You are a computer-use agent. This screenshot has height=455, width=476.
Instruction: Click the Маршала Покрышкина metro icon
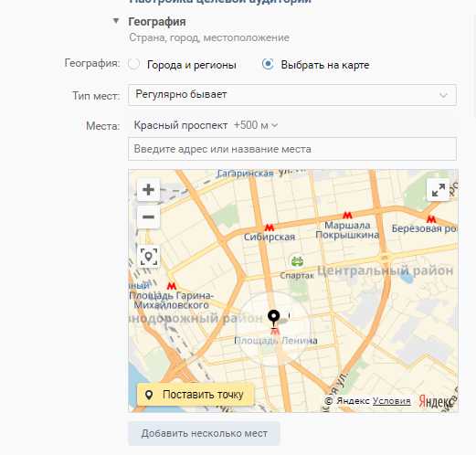[x=347, y=216]
